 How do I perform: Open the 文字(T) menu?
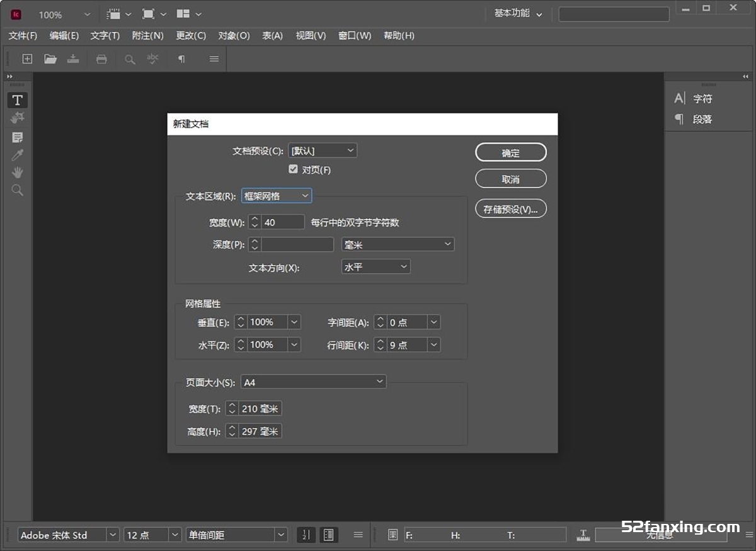click(105, 35)
